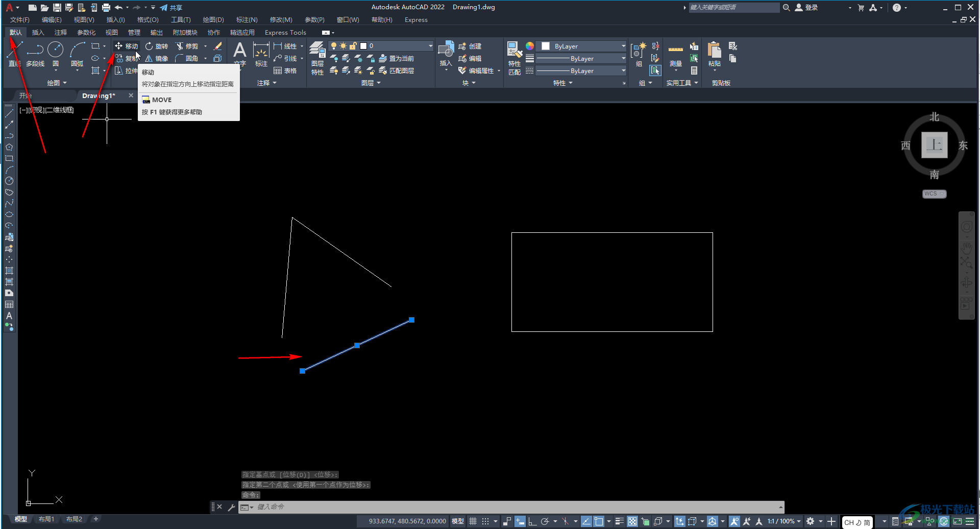Select the Trim (修剪) tool
Screen dimensions: 980x529
[x=187, y=46]
